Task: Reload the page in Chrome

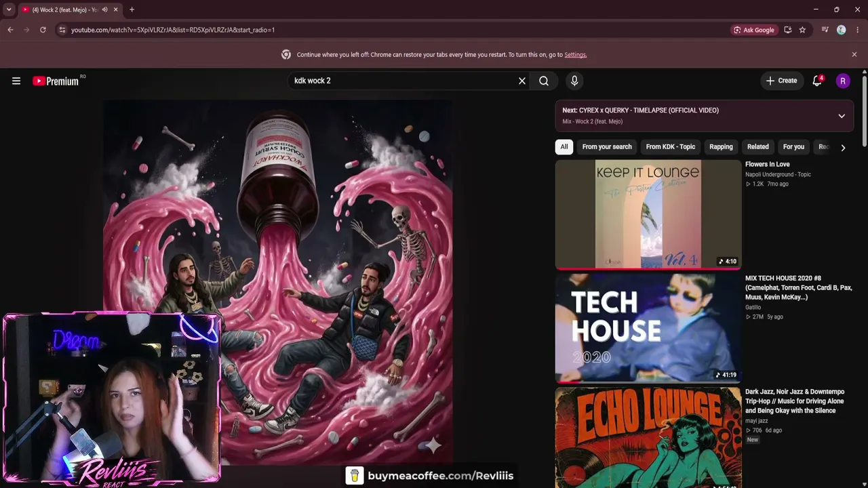Action: coord(43,30)
